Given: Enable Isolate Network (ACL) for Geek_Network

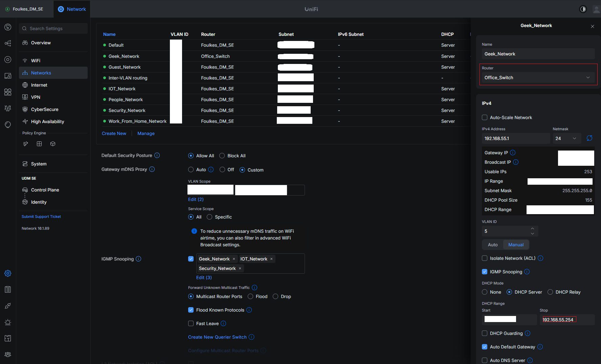Looking at the screenshot, I should (485, 258).
